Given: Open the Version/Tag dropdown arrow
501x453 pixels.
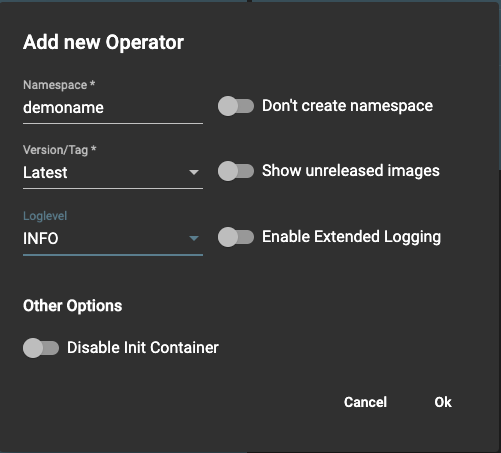Looking at the screenshot, I should pos(194,172).
